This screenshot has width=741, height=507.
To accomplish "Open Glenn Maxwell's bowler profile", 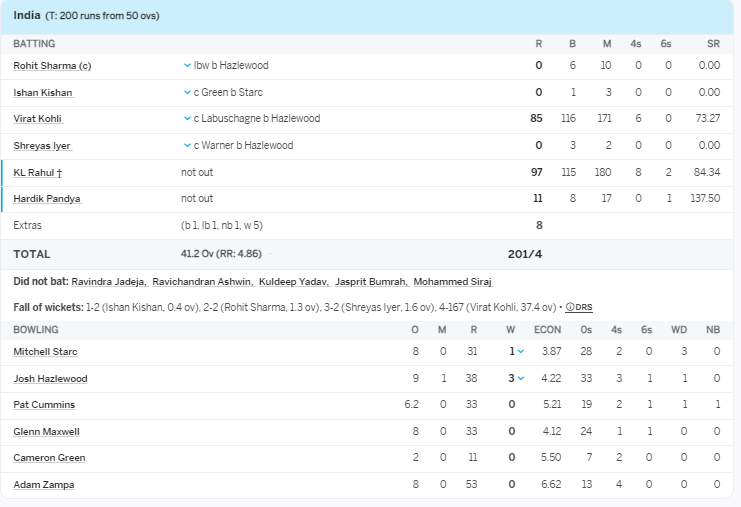I will click(46, 432).
